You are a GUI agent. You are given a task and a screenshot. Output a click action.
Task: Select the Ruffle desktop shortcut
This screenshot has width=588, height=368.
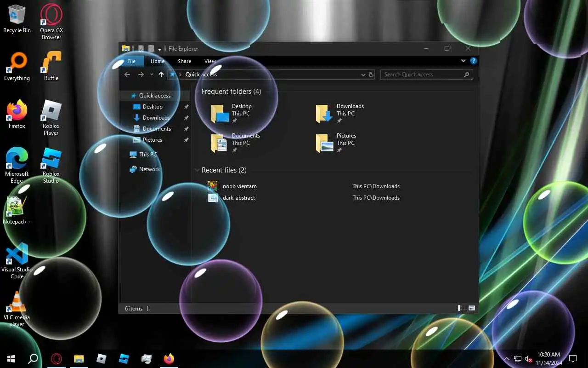coord(51,67)
